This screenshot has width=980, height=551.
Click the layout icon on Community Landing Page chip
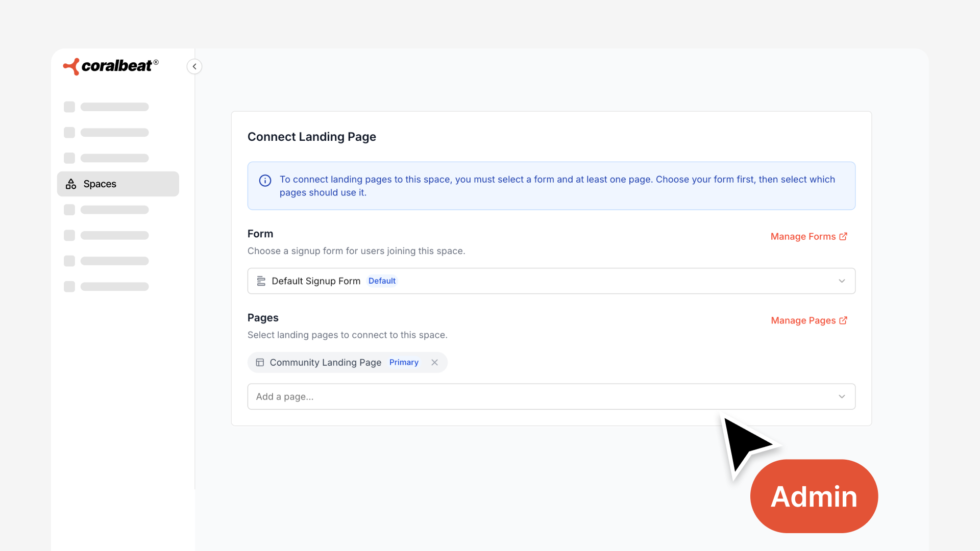(x=260, y=363)
